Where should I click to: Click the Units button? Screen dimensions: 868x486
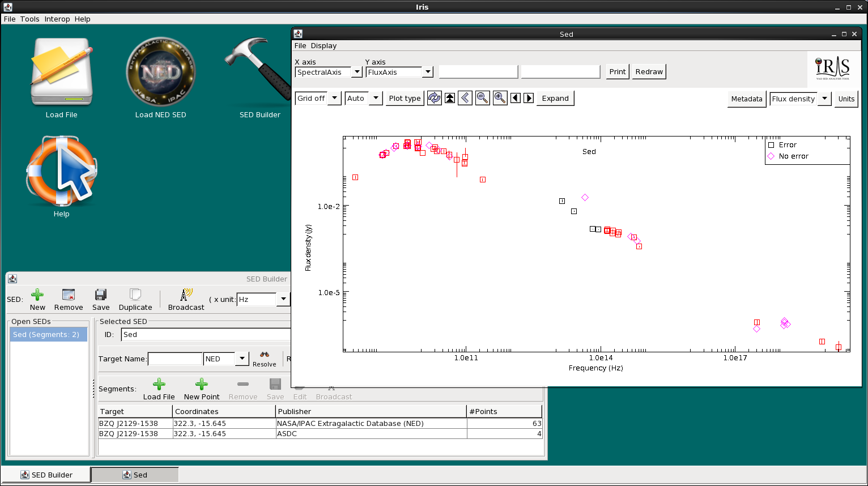tap(846, 99)
